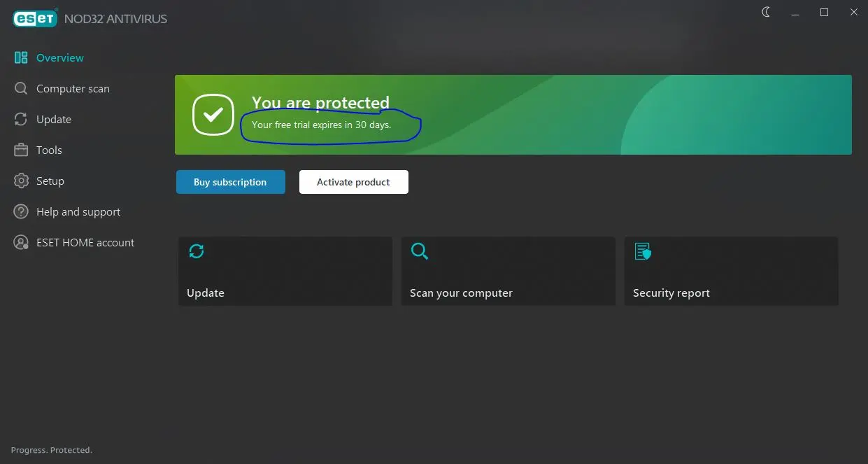Screen dimensions: 868x464
Task: Open the Overview section
Action: click(x=60, y=58)
